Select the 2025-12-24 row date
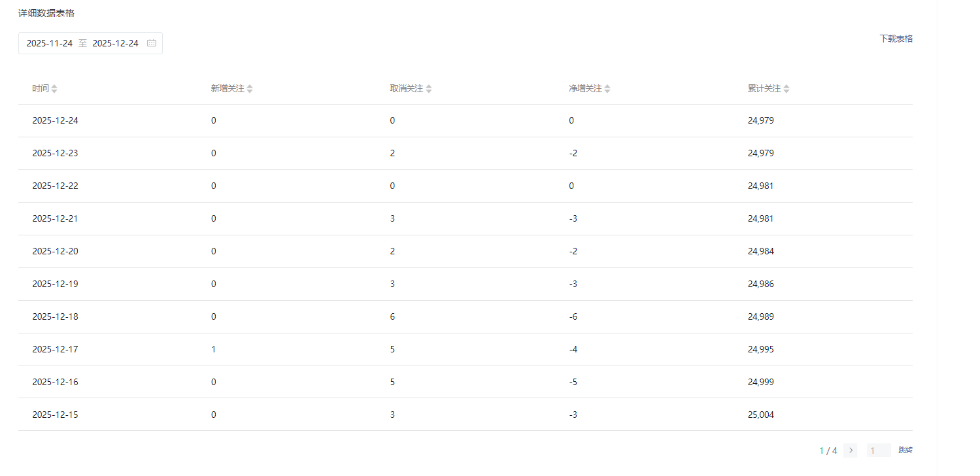980x476 pixels. [x=55, y=121]
